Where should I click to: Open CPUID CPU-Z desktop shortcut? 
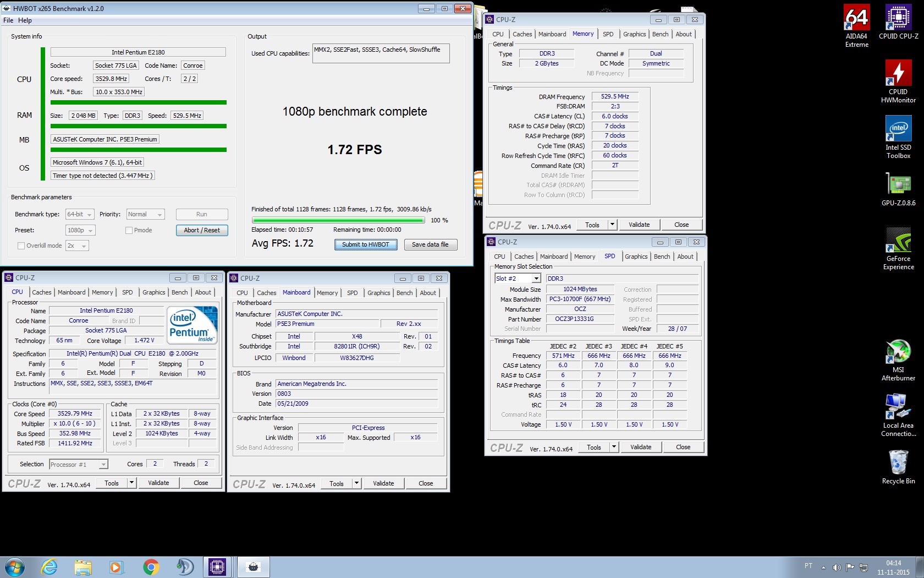898,22
